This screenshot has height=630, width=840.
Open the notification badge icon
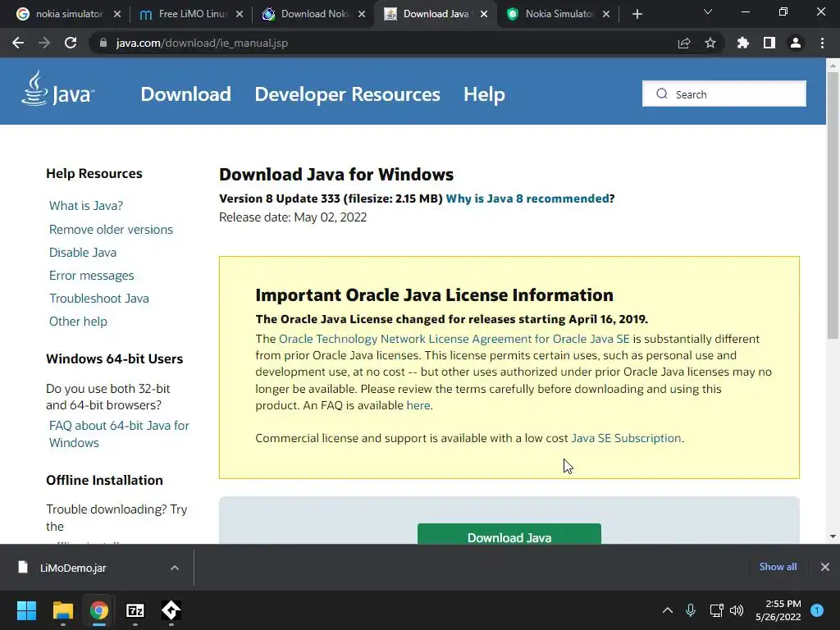click(x=817, y=610)
